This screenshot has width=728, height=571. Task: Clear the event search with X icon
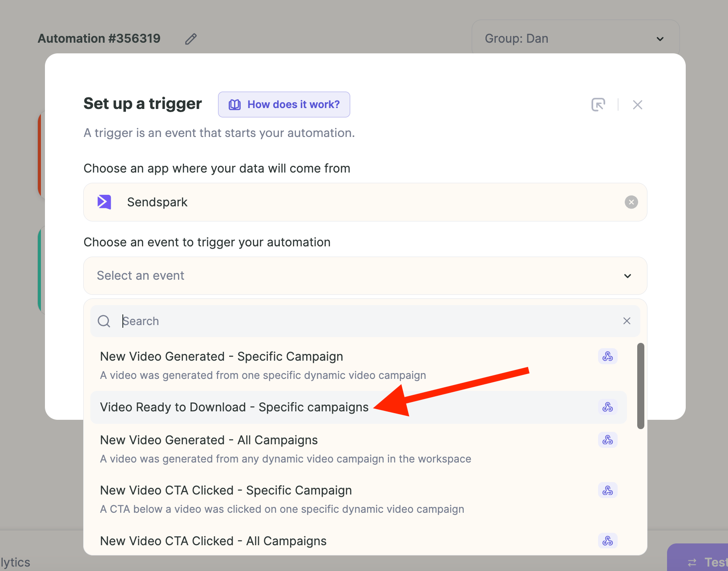[627, 321]
